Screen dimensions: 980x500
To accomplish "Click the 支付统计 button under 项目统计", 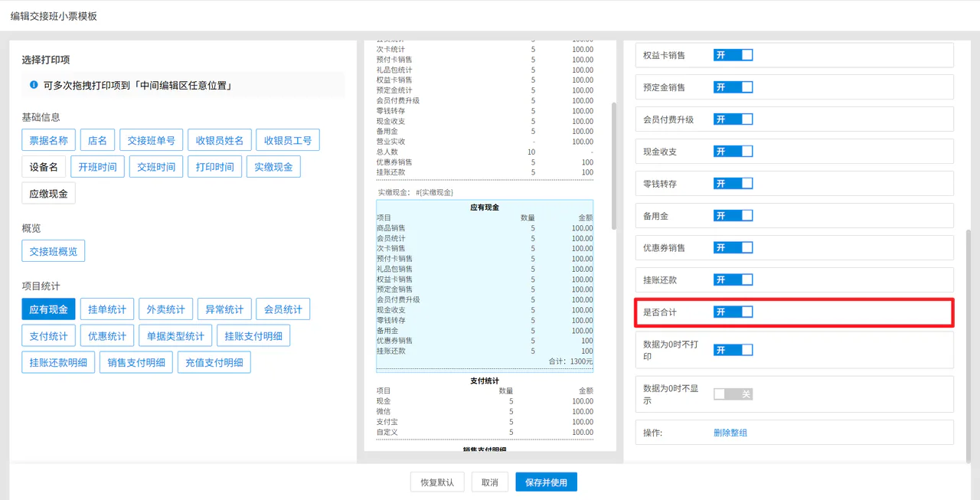I will coord(49,336).
